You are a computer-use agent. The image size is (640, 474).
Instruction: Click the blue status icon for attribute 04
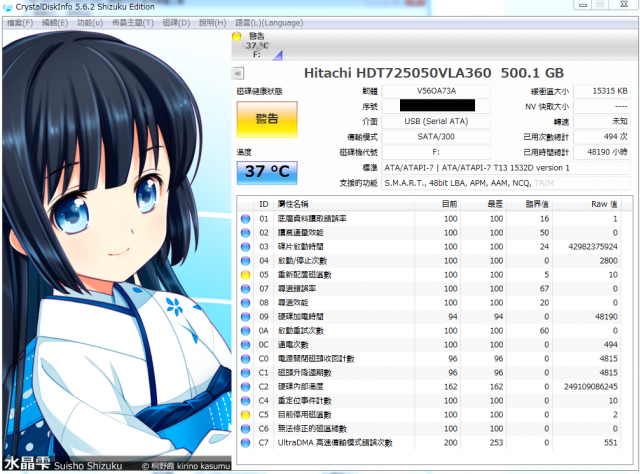pos(245,261)
